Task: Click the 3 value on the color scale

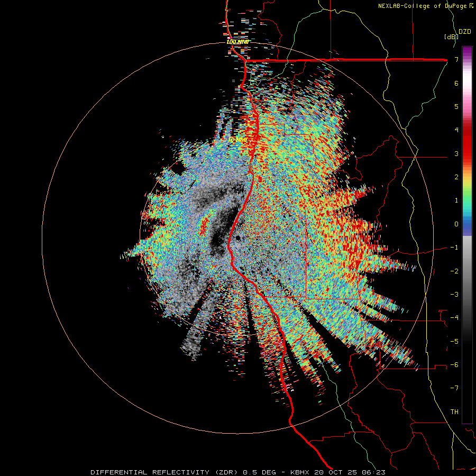Action: click(456, 153)
